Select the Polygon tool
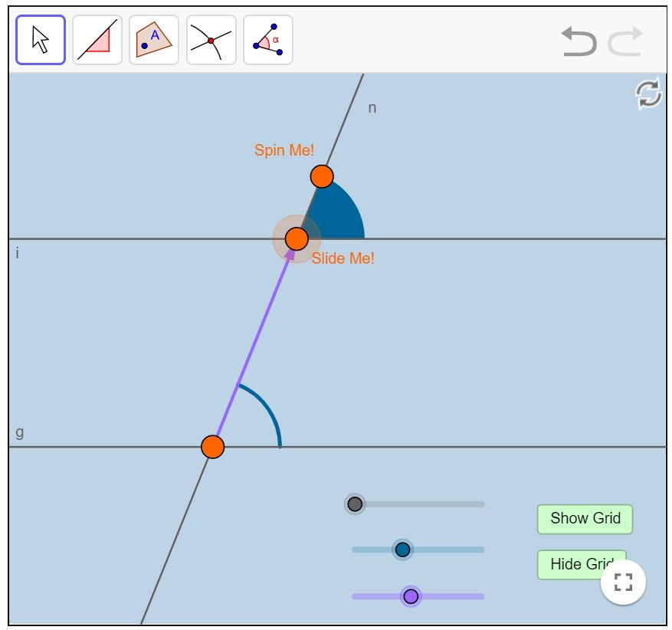Viewport: 672px width, 630px height. click(154, 40)
